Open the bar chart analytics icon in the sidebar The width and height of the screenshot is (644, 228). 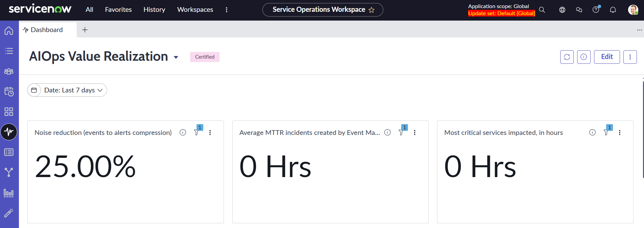(x=9, y=193)
